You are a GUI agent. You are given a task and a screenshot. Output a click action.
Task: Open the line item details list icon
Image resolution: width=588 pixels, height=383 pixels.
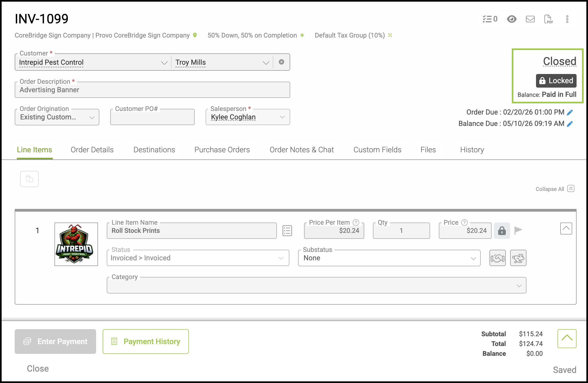tap(287, 231)
